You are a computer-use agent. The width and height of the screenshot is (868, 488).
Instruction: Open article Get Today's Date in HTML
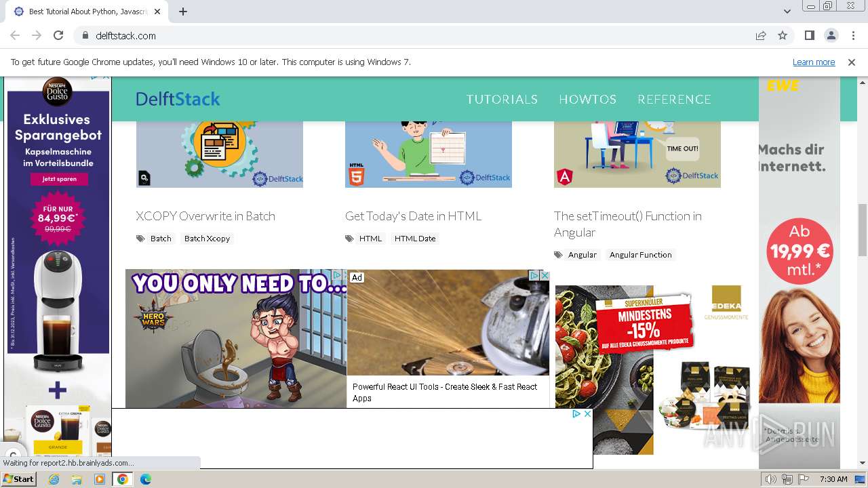pyautogui.click(x=413, y=216)
